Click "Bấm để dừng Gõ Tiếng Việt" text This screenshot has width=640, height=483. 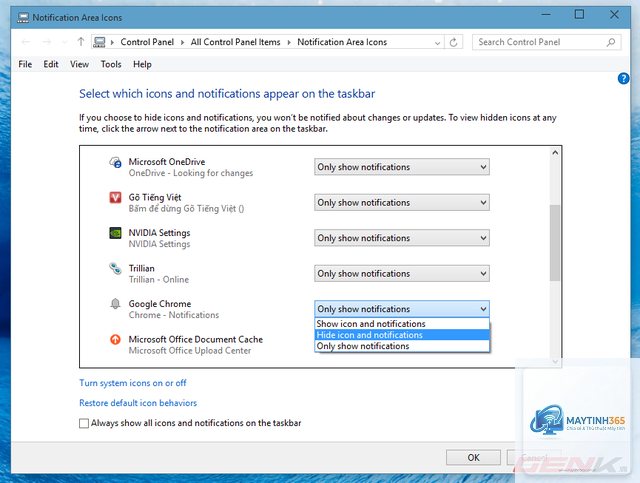(186, 209)
